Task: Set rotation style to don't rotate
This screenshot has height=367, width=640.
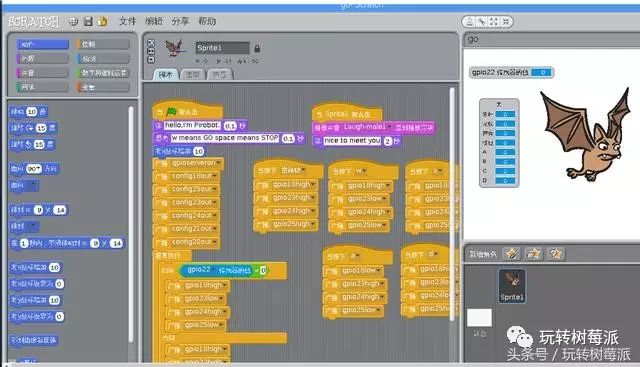Action: (151, 60)
